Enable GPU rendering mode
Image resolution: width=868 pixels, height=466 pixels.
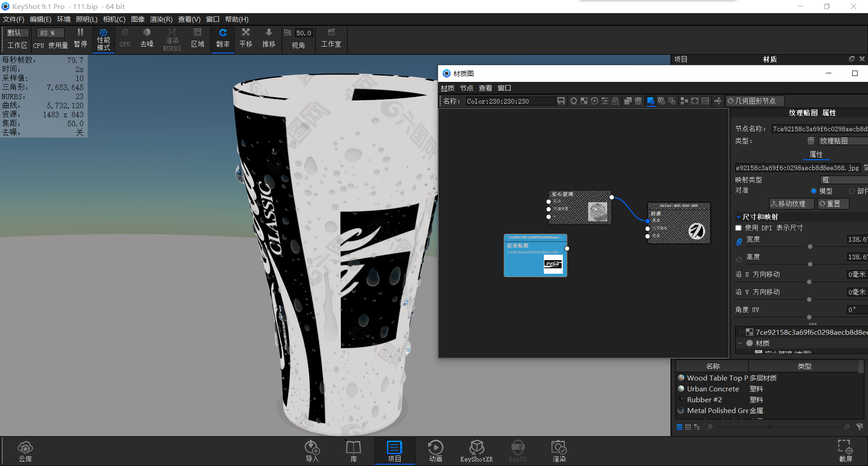click(125, 39)
